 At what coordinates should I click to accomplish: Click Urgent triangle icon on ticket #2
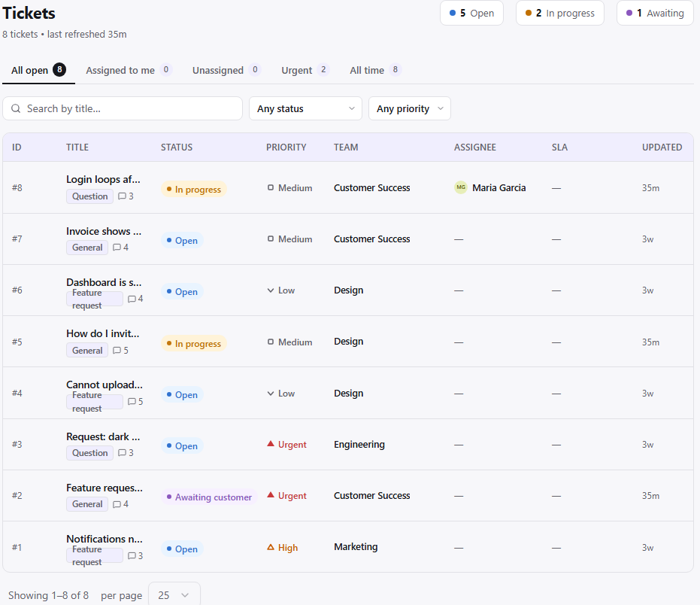(271, 495)
